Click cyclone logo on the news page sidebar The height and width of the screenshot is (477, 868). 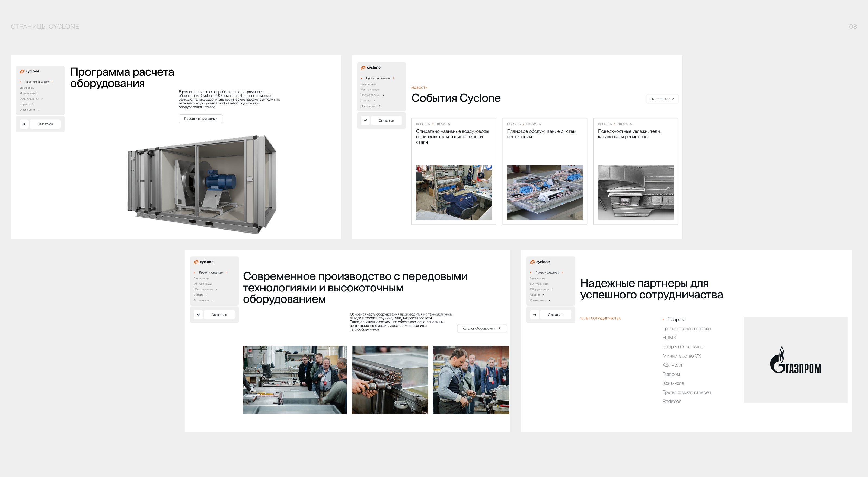coord(370,68)
